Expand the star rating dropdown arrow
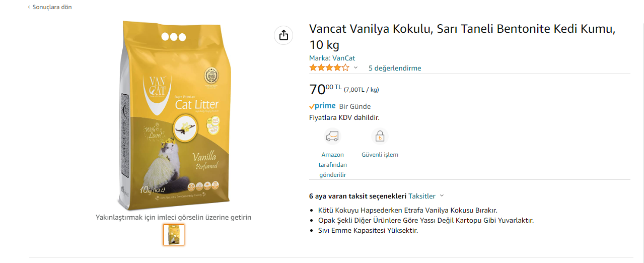The width and height of the screenshot is (644, 263). (x=355, y=68)
